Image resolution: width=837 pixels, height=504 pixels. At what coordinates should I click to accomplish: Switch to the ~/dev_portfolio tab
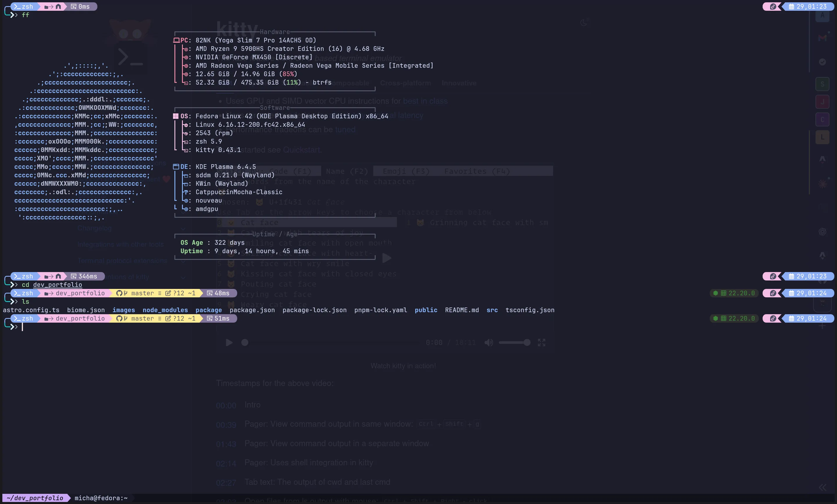35,498
